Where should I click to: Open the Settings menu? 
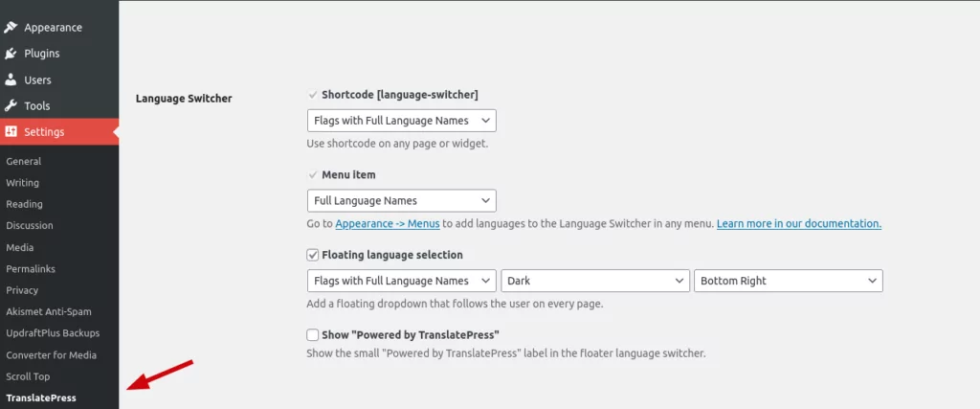(x=59, y=132)
